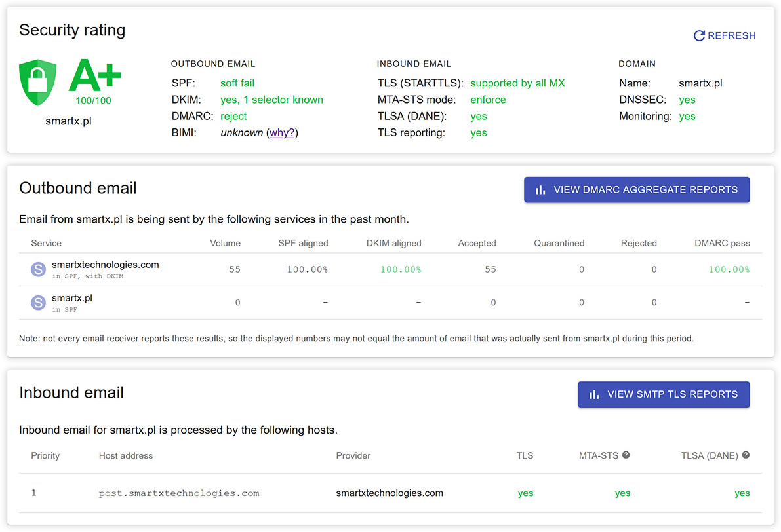The width and height of the screenshot is (781, 532).
Task: Click the green shield lock icon
Action: tap(37, 82)
